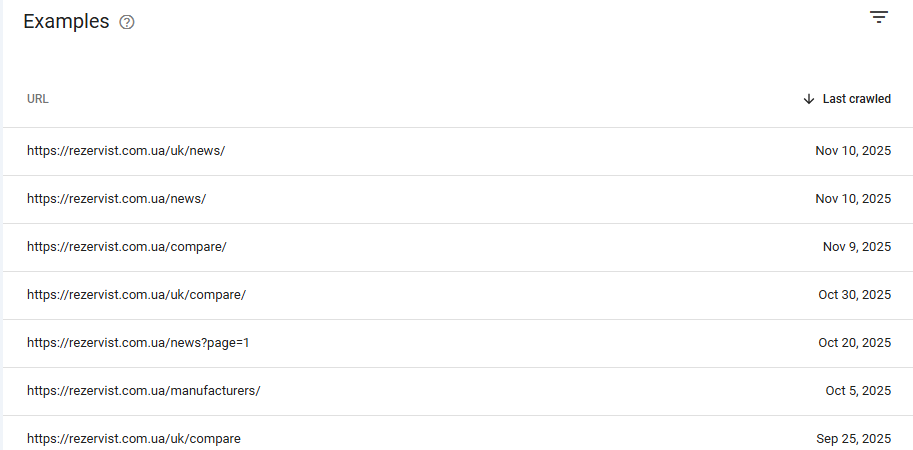Select the rezervist.com.ua/news/ URL row
913x450 pixels.
458,199
